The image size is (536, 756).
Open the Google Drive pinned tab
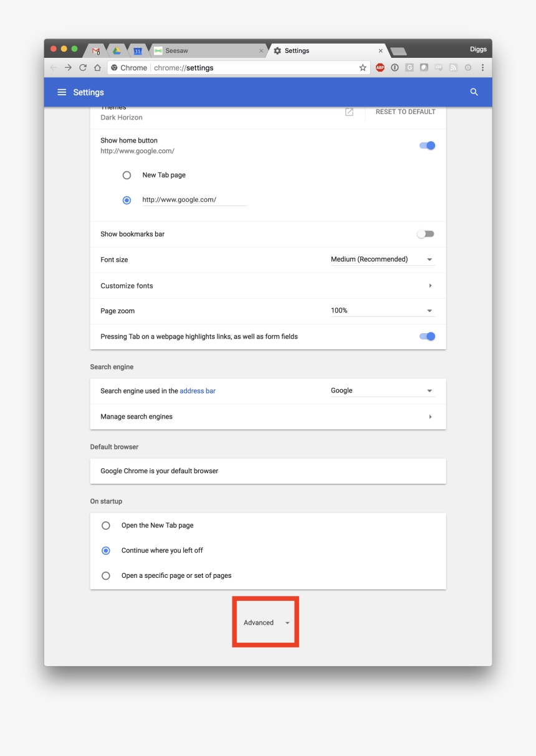[x=117, y=51]
